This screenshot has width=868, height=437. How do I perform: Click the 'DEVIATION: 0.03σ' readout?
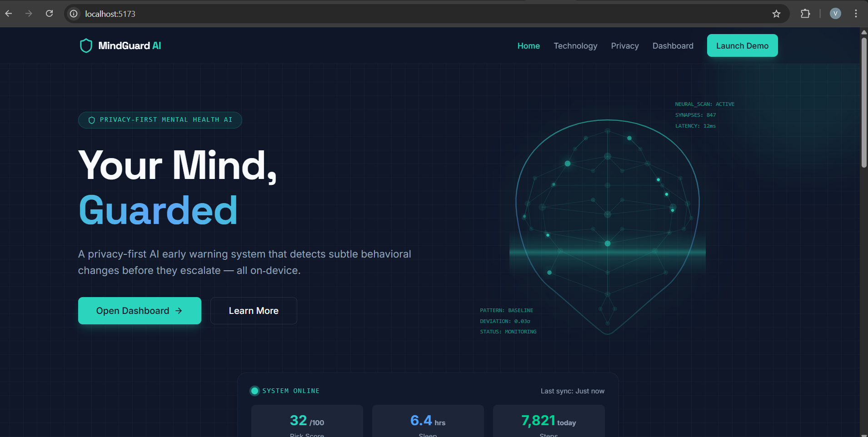505,321
